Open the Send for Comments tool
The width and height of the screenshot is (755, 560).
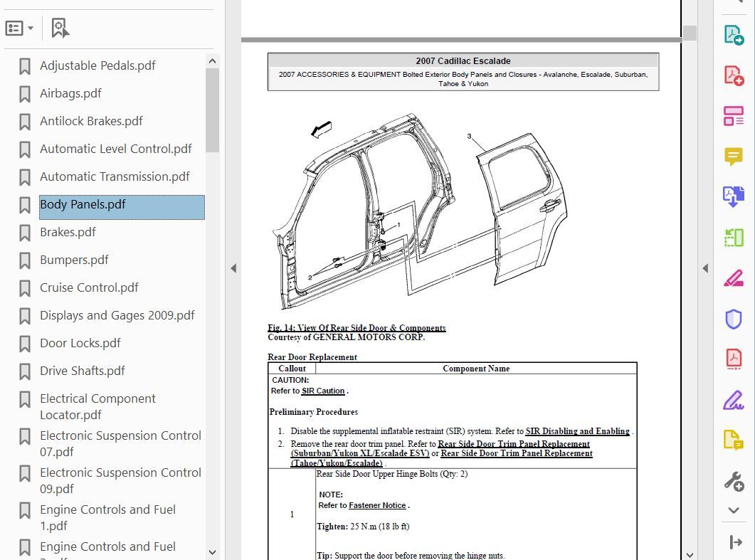[734, 440]
